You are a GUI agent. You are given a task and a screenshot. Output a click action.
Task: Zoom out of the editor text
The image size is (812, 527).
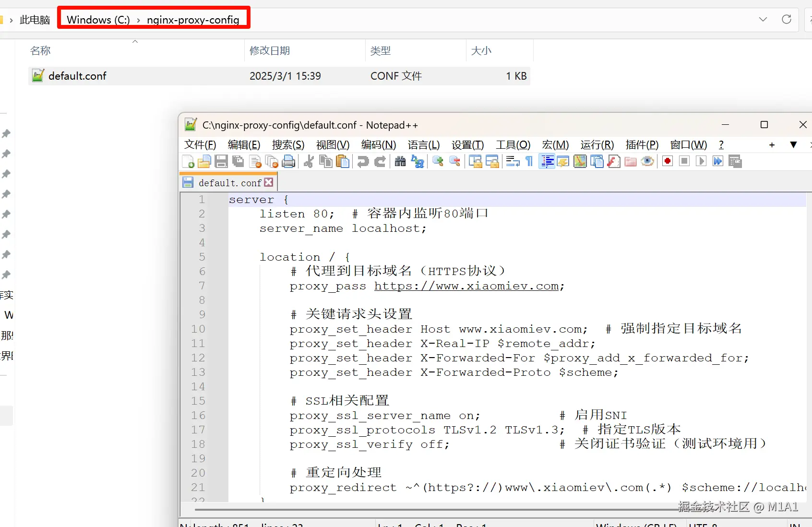[x=455, y=162]
